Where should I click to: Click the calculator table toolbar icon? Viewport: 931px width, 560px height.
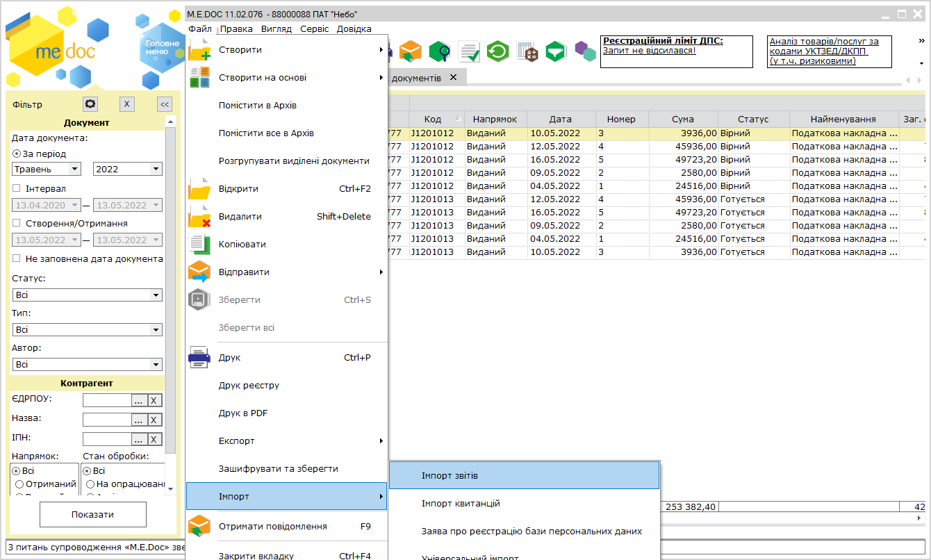(527, 51)
